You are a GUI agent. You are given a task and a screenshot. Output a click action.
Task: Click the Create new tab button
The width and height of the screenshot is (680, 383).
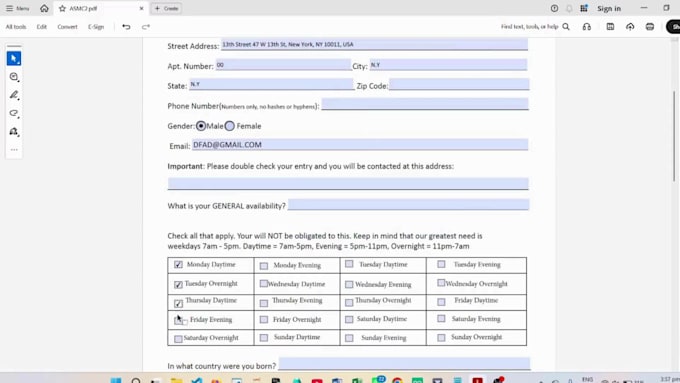(167, 8)
